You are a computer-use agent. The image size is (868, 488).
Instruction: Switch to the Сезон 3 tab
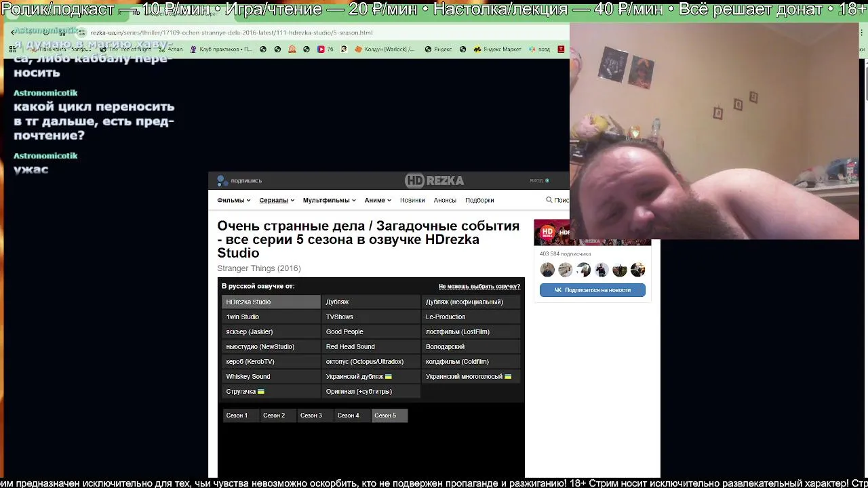point(315,415)
